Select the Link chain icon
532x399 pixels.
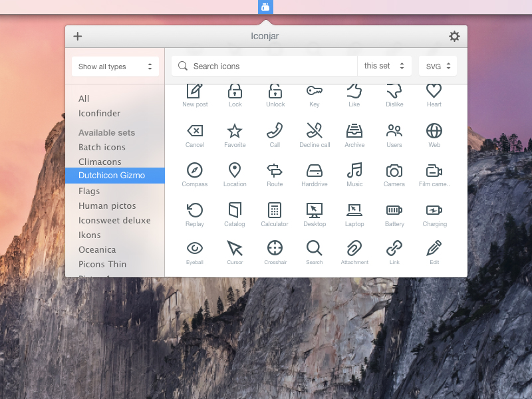394,248
